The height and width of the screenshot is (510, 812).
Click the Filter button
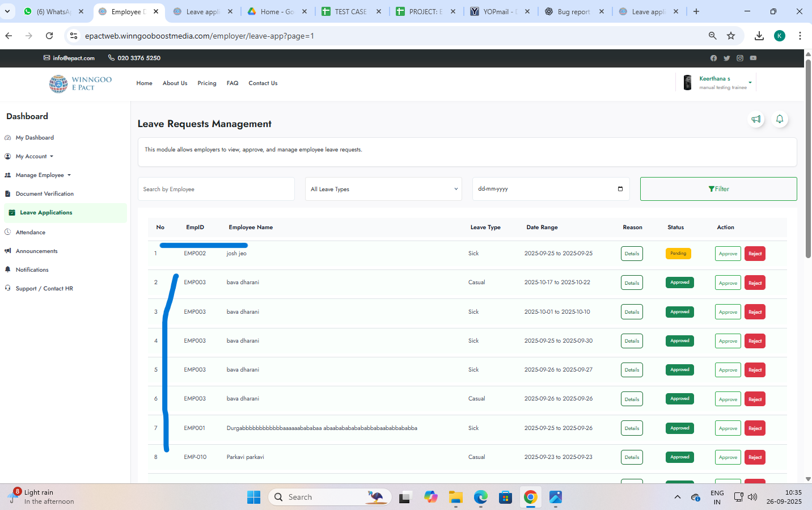718,189
